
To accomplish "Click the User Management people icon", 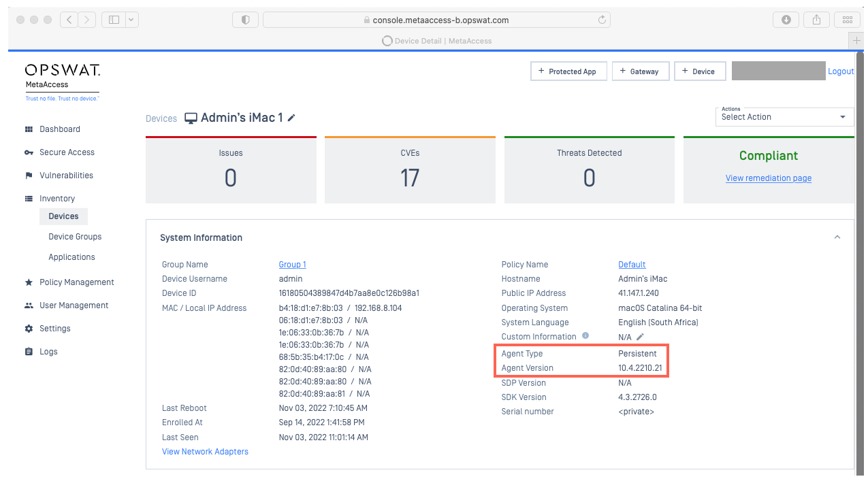I will [x=29, y=305].
